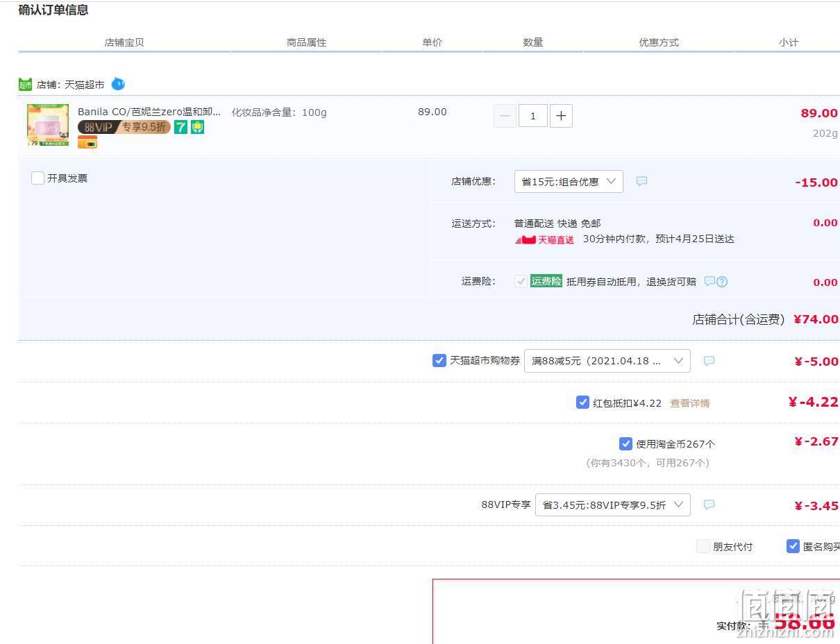This screenshot has width=840, height=644.
Task: Open the 运费险 help question icon
Action: coord(722,281)
